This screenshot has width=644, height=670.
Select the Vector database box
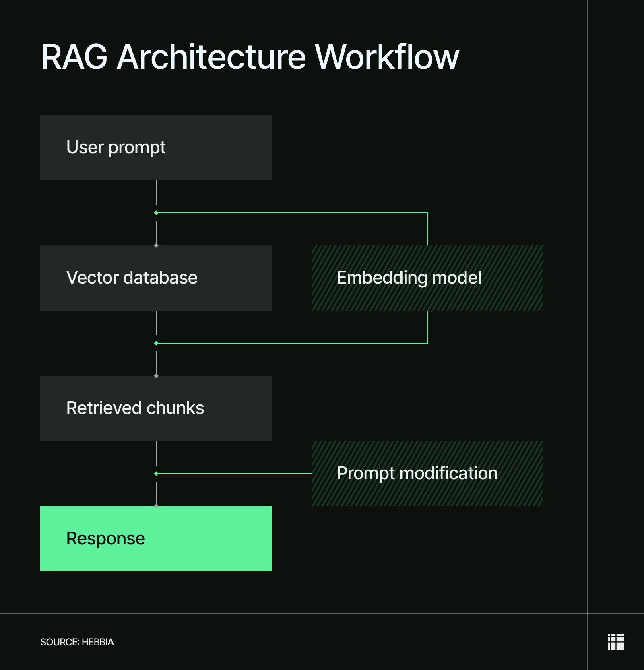click(x=156, y=278)
